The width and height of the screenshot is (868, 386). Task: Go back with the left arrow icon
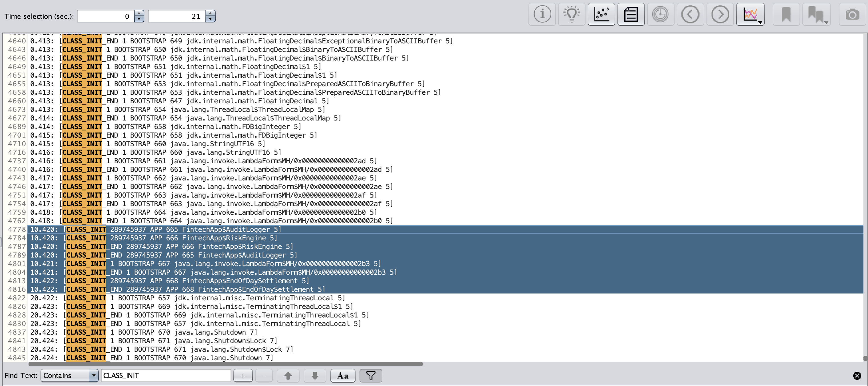coord(690,15)
